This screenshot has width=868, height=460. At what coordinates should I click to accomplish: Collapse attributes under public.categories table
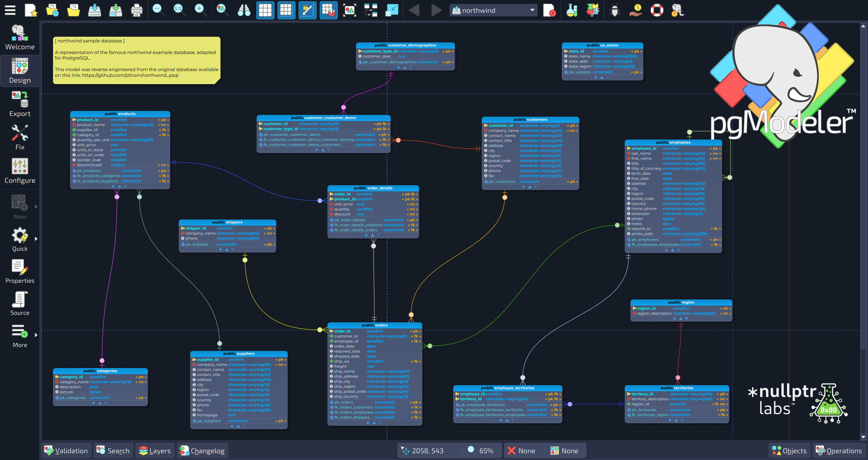[100, 403]
